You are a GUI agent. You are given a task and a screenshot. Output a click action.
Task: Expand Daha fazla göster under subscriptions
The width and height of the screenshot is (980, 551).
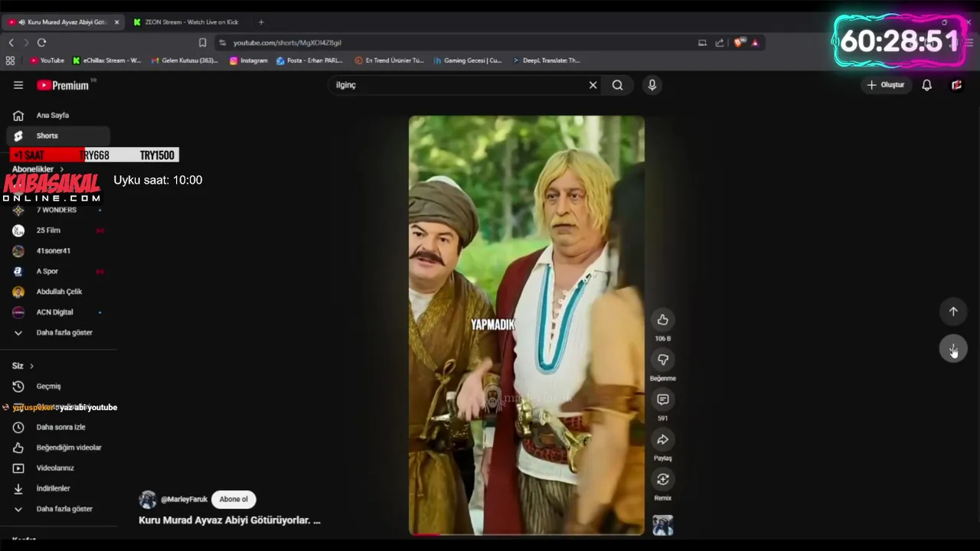pos(58,333)
